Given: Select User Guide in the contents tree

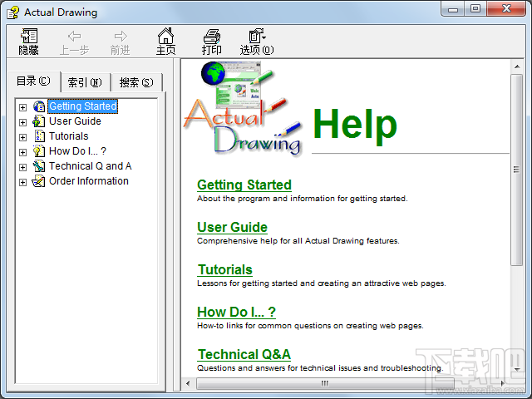Looking at the screenshot, I should coord(75,121).
